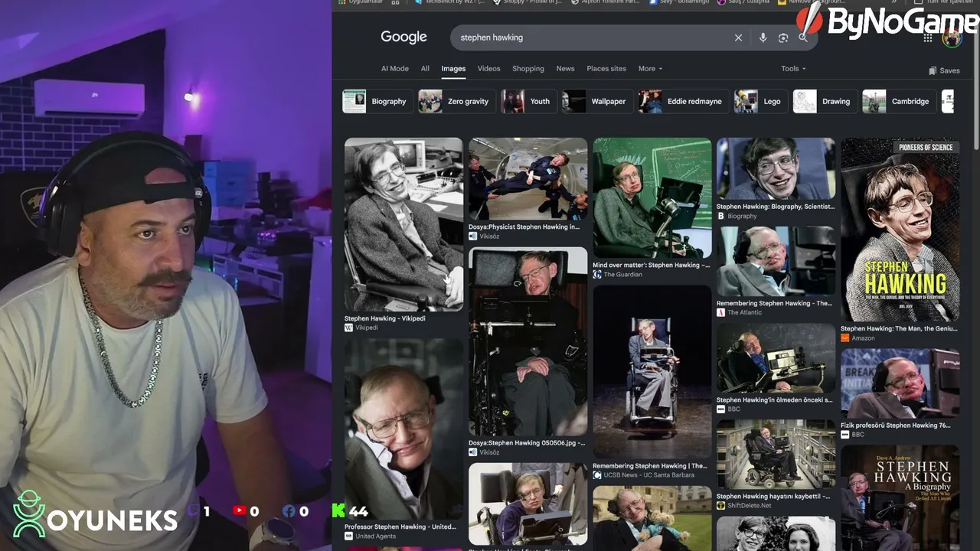The height and width of the screenshot is (551, 980).
Task: Open the 'Pioneers of Science' book cover thumbnail
Action: (900, 230)
